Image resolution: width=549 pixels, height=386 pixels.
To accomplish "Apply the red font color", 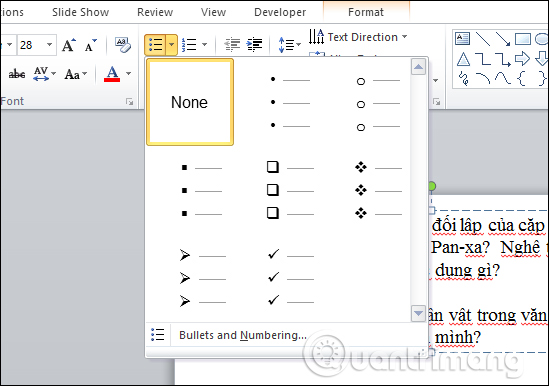I will coord(112,74).
